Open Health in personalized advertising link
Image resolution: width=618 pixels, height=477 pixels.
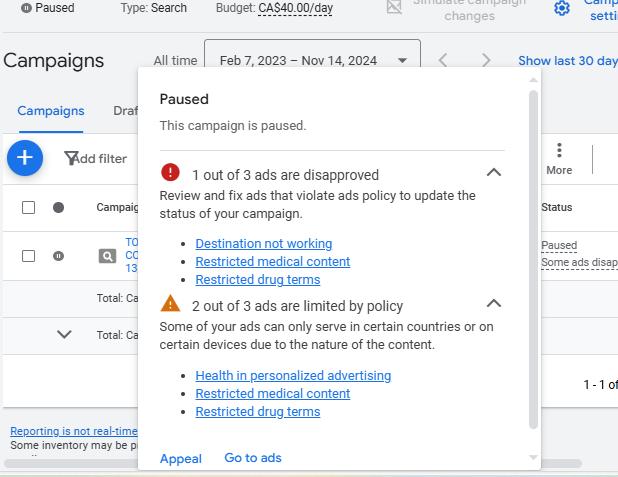293,376
